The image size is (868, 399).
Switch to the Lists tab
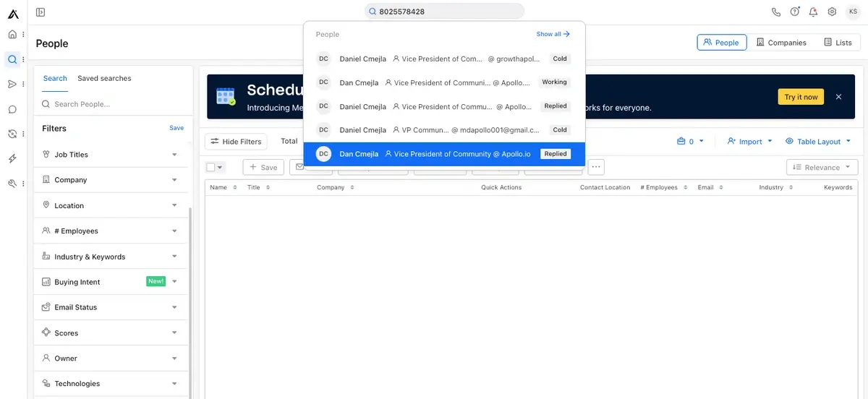tap(838, 43)
